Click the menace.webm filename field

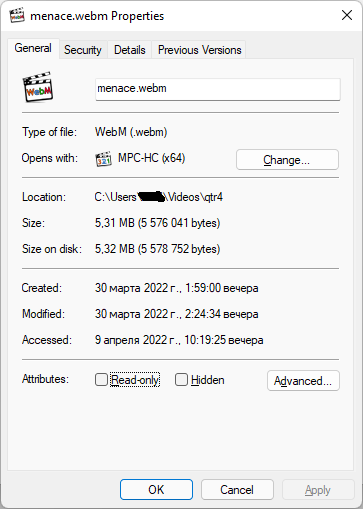tap(218, 89)
